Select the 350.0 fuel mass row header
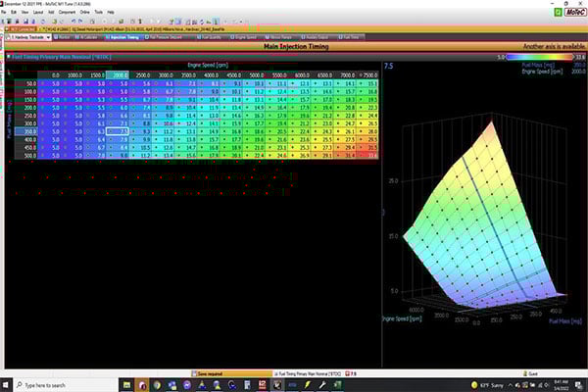Image resolution: width=588 pixels, height=392 pixels. [x=25, y=131]
